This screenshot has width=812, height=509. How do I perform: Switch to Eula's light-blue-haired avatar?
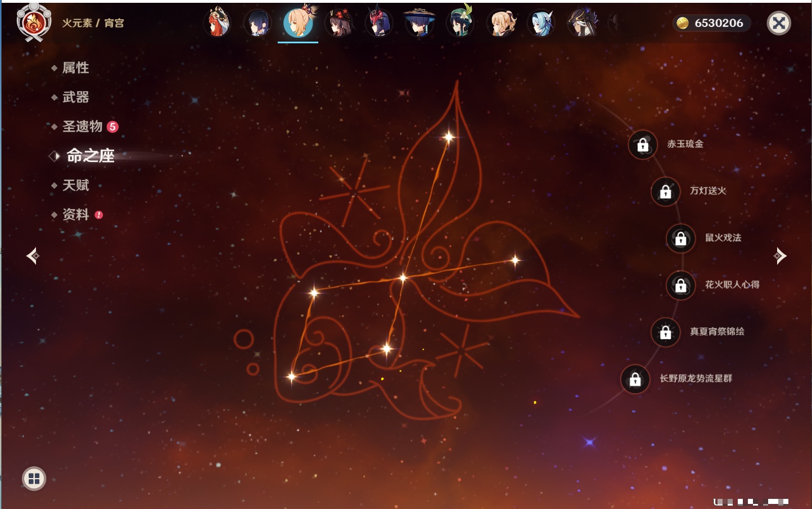tap(541, 23)
